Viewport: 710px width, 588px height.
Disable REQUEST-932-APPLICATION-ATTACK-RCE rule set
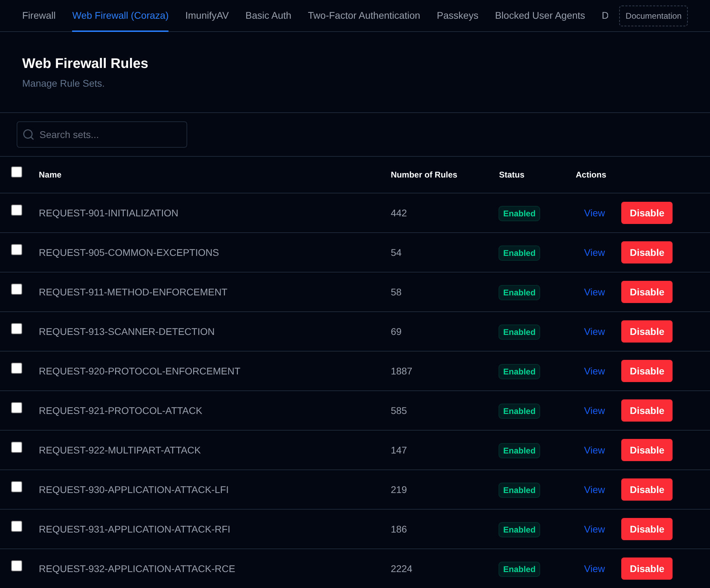coord(647,569)
